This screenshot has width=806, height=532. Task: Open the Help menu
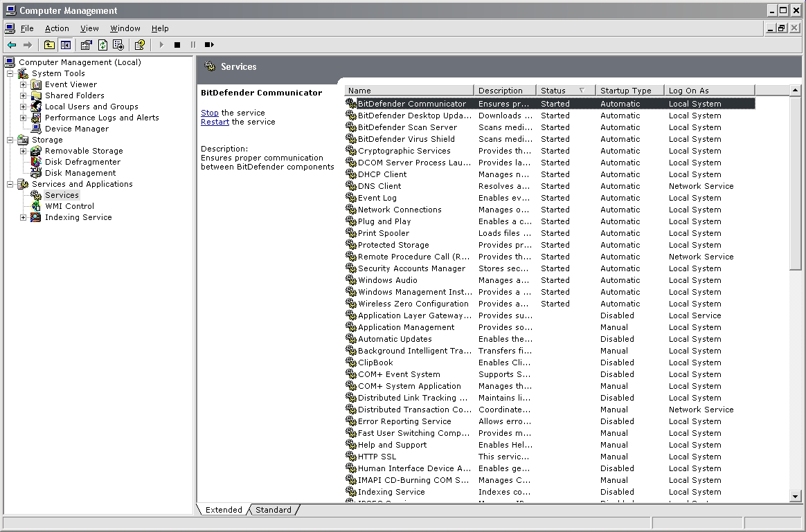160,29
